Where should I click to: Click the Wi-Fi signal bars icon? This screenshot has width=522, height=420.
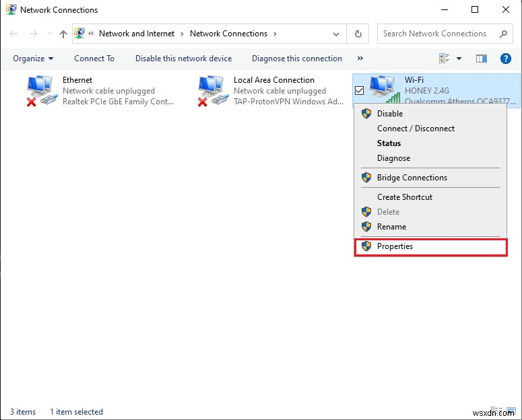pos(393,98)
